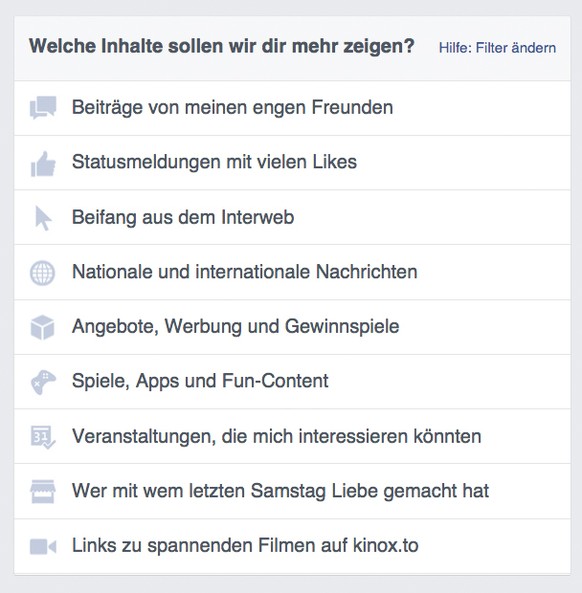Open the 'Hilfe: Filter ändern' link
Screen dimensions: 582x593
point(497,48)
